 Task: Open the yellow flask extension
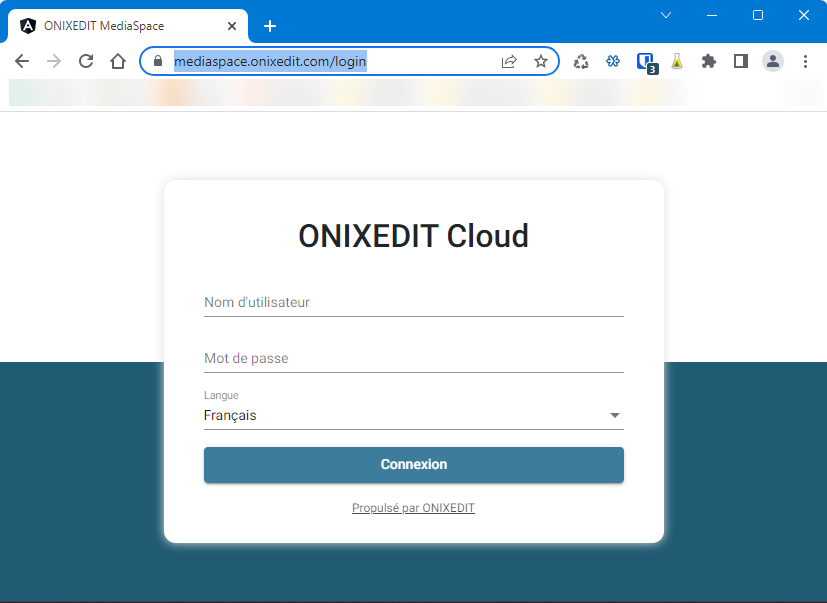pyautogui.click(x=677, y=61)
